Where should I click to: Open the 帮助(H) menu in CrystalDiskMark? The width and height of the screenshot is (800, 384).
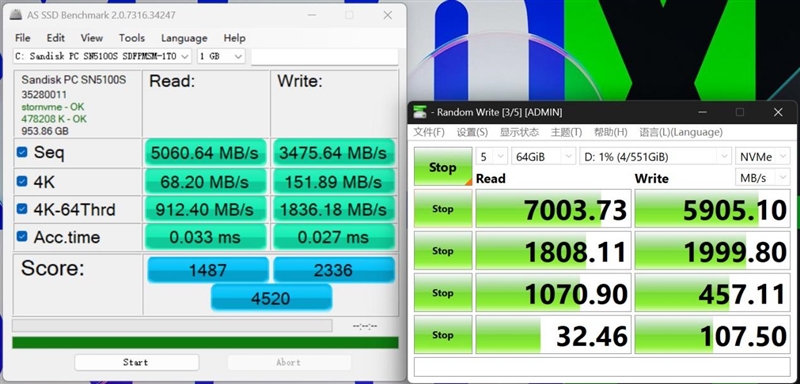(x=610, y=133)
